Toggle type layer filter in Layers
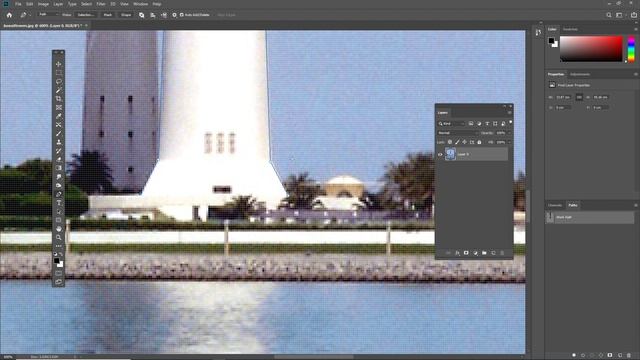 coord(487,123)
